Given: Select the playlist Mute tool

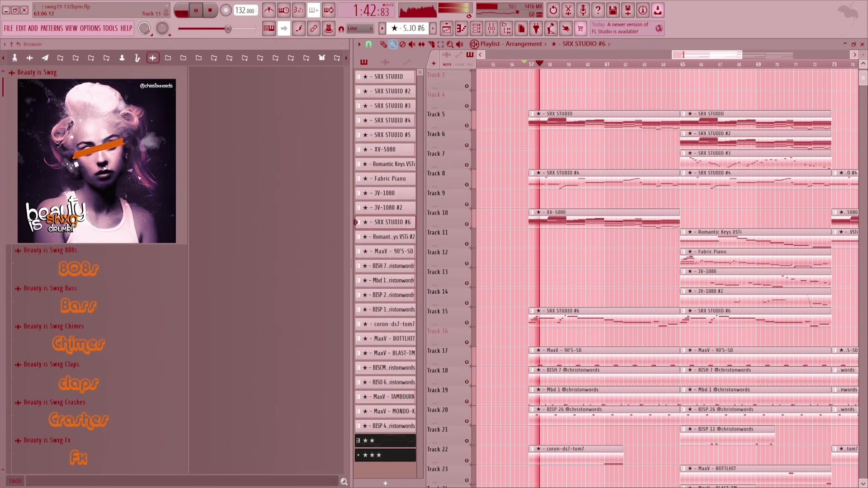Looking at the screenshot, I should (x=412, y=44).
